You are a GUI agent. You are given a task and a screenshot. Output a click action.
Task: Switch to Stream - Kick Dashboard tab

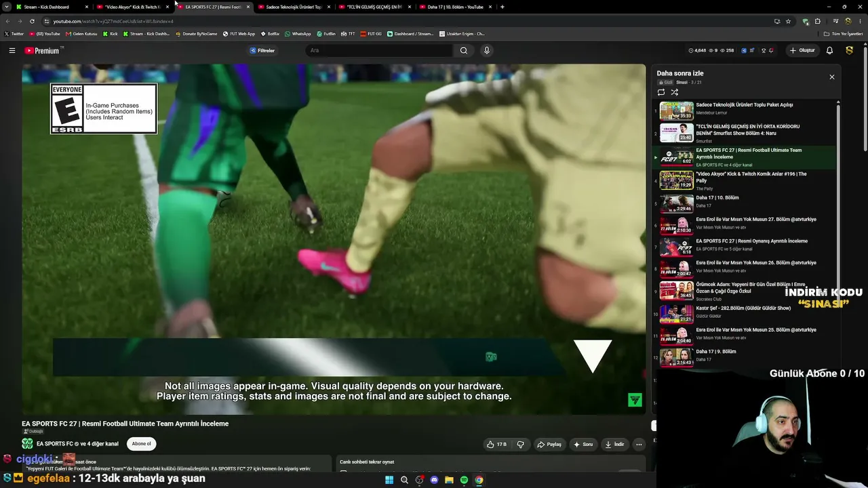coord(53,7)
